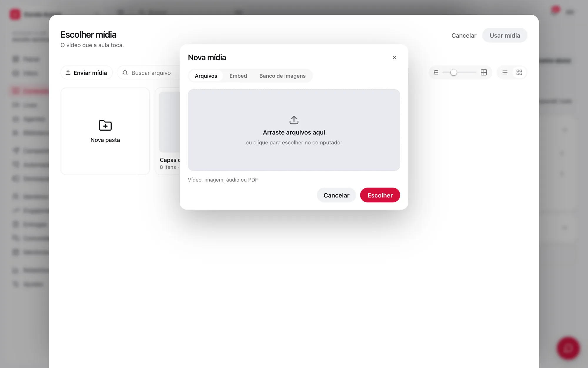588x368 pixels.
Task: Select the Banco de imagens tab
Action: [x=282, y=76]
